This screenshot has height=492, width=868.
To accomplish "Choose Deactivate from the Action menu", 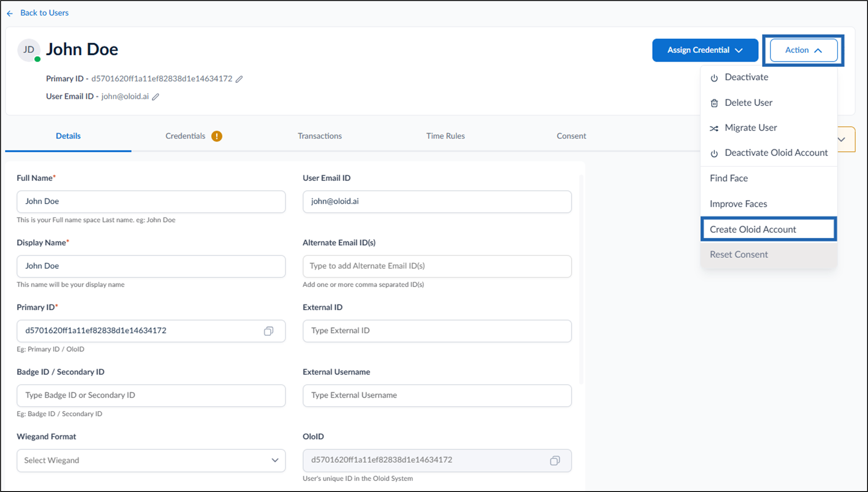I will click(x=769, y=77).
